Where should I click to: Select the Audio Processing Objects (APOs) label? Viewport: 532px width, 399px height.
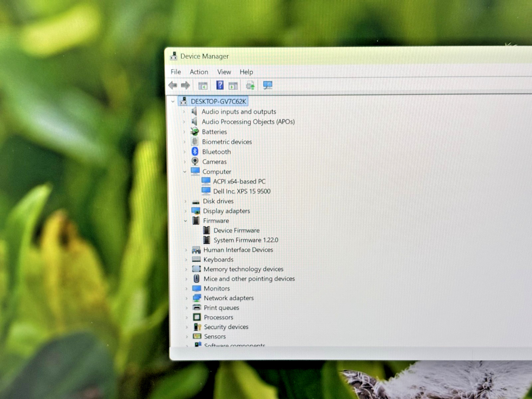(x=248, y=122)
